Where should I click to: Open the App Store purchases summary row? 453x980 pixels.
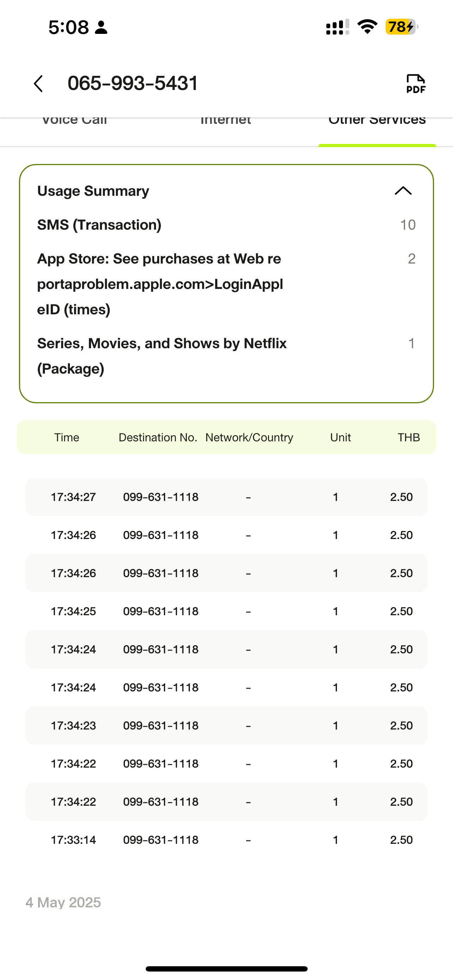coord(226,284)
